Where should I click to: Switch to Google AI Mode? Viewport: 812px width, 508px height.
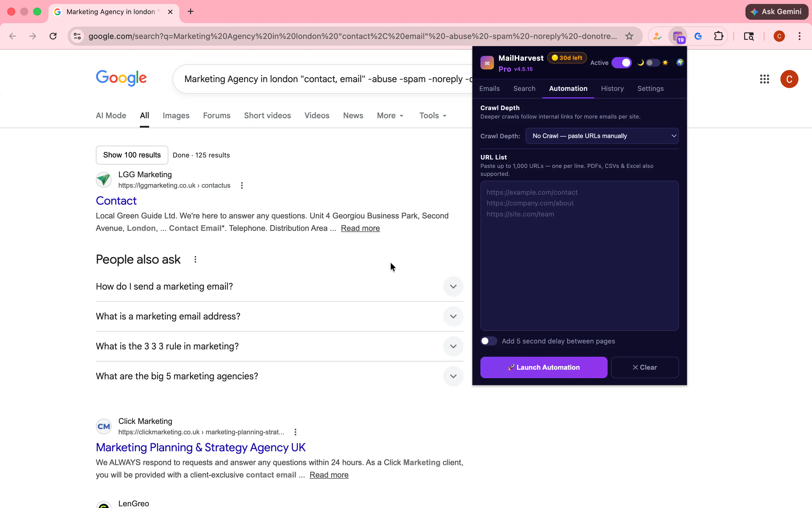click(111, 116)
